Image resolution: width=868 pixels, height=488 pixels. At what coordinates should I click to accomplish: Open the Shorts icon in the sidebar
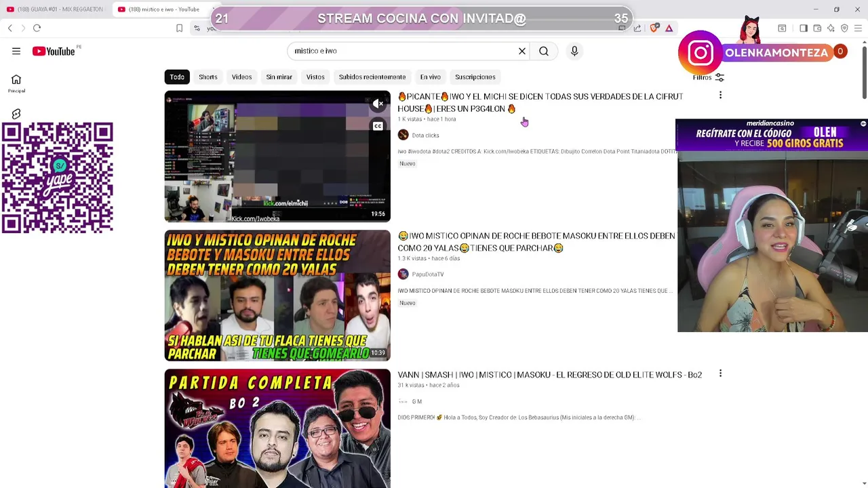(x=16, y=114)
